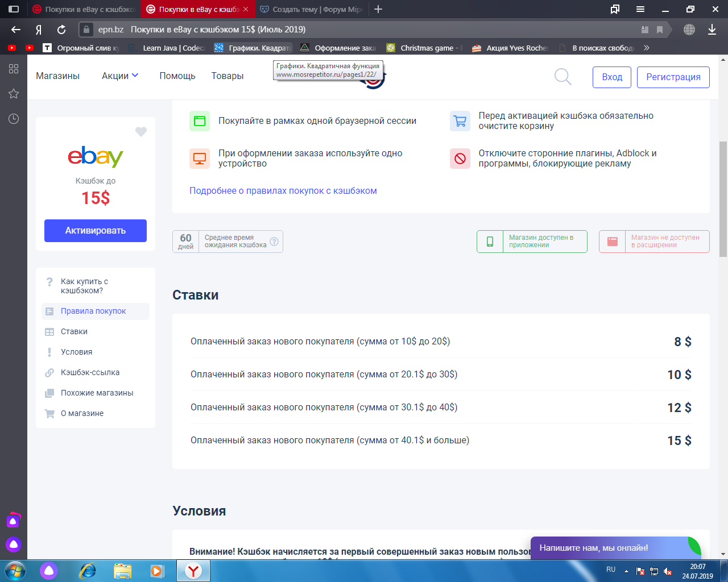Click the Регистрация button

tap(673, 77)
